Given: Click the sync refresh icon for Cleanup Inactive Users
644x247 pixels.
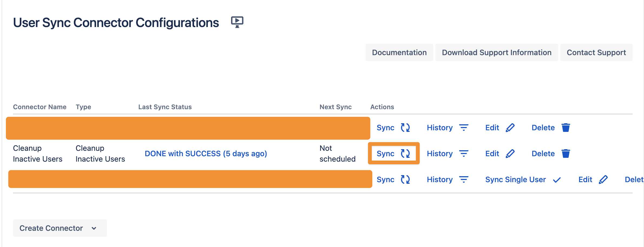Looking at the screenshot, I should pyautogui.click(x=406, y=153).
